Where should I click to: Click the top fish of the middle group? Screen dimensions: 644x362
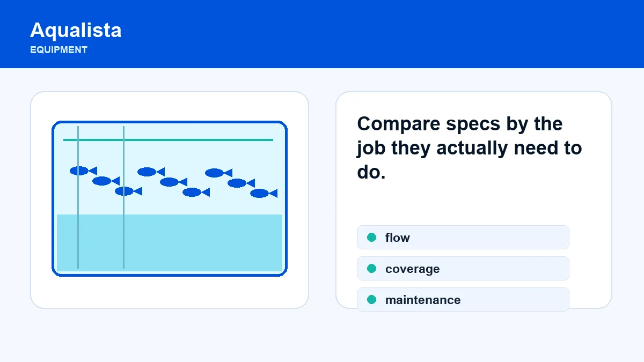coord(151,172)
